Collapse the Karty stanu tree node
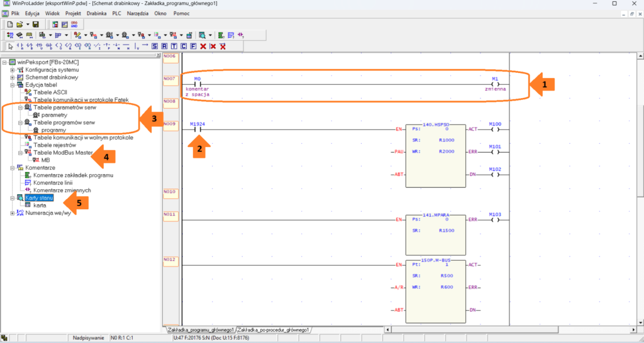644x343 pixels. pos(13,198)
